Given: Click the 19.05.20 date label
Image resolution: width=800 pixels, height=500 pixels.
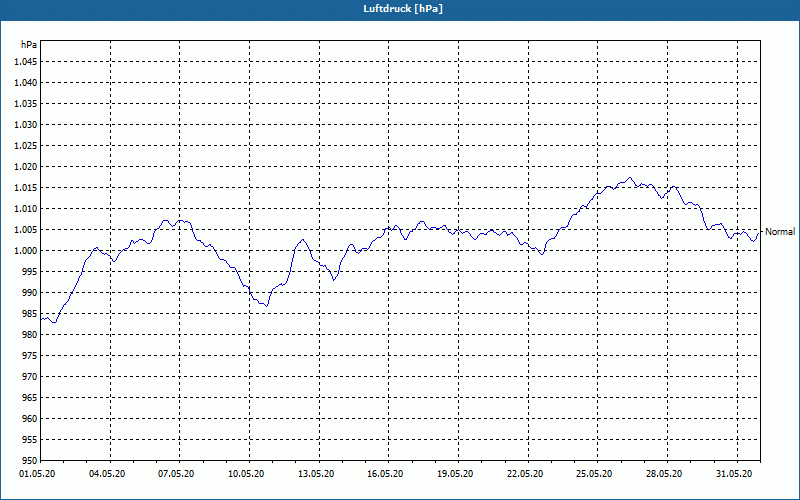Looking at the screenshot, I should click(455, 474).
